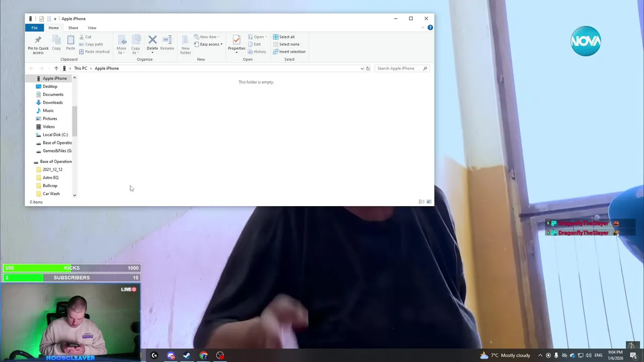Screen dimensions: 644x362
Task: Switch to the View ribbon tab
Action: (x=92, y=28)
